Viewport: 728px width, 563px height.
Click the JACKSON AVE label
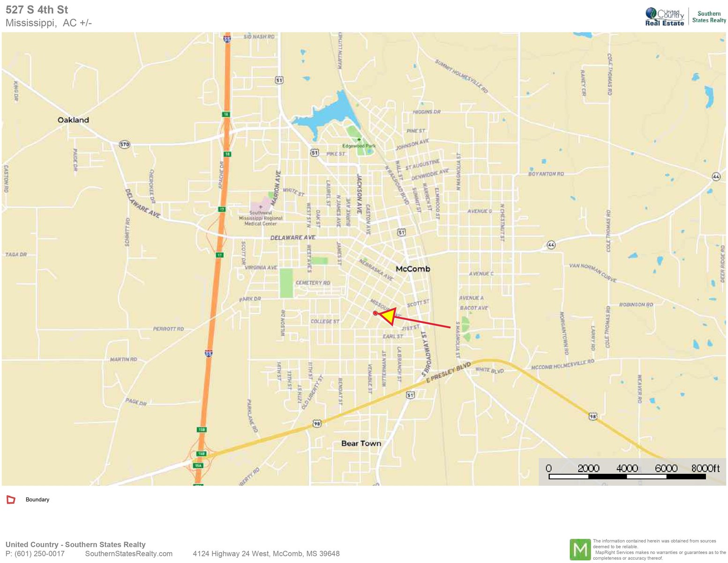pyautogui.click(x=360, y=194)
